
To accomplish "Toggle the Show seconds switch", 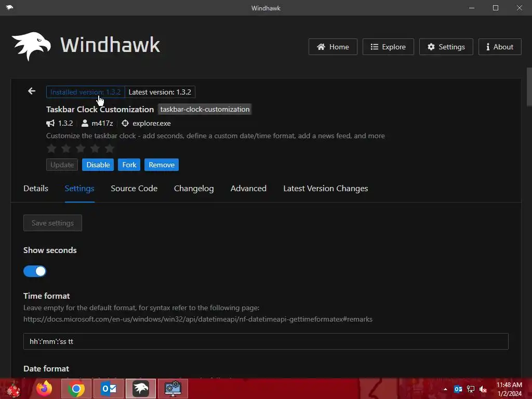I will coord(35,271).
